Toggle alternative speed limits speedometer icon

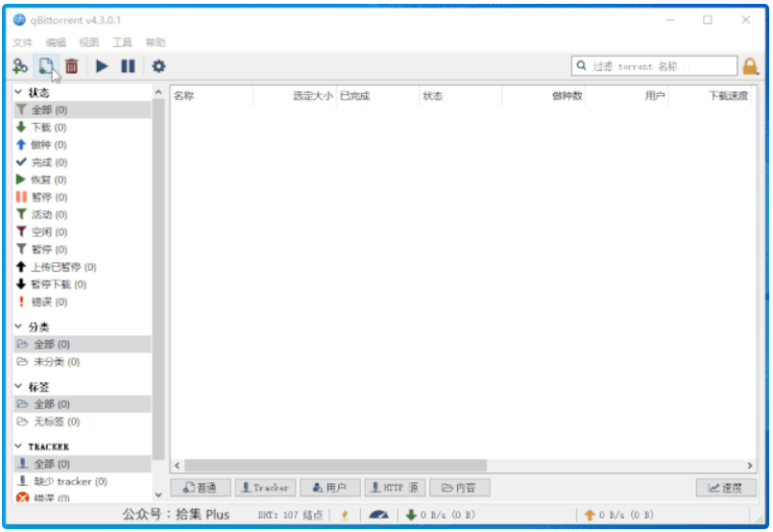[378, 516]
